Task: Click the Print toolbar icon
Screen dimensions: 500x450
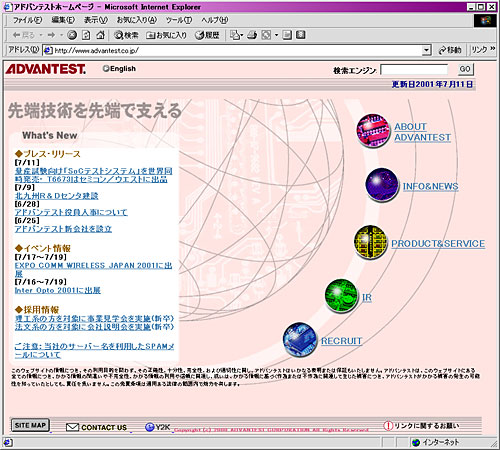Action: (252, 35)
